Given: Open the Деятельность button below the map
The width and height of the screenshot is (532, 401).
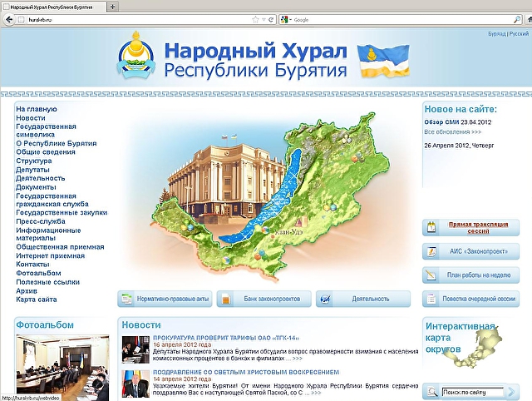Looking at the screenshot, I should pos(363,299).
